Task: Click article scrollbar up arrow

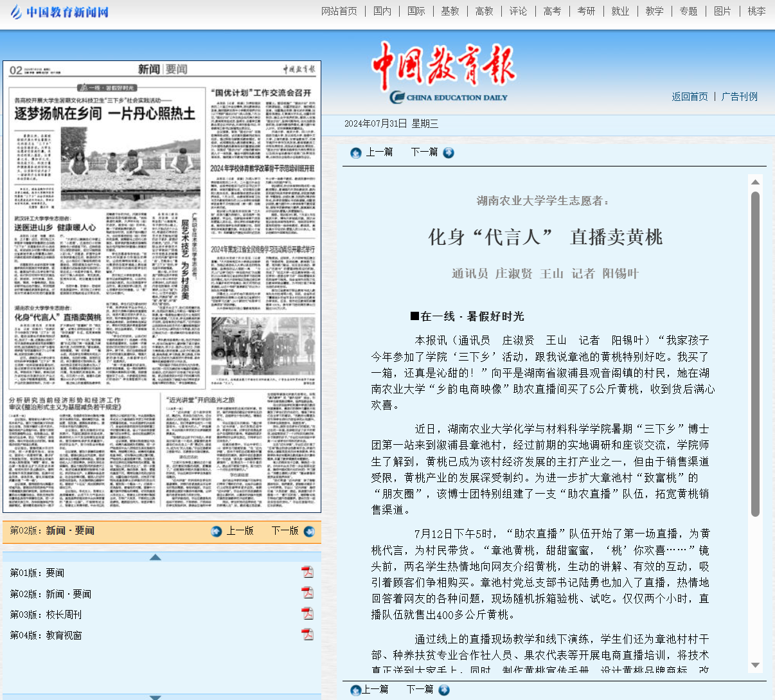Action: 755,183
